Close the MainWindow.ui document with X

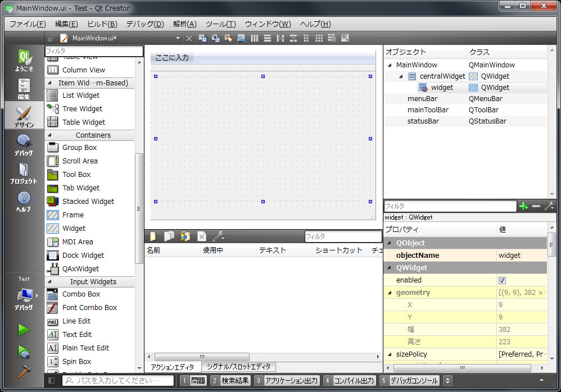tap(189, 38)
